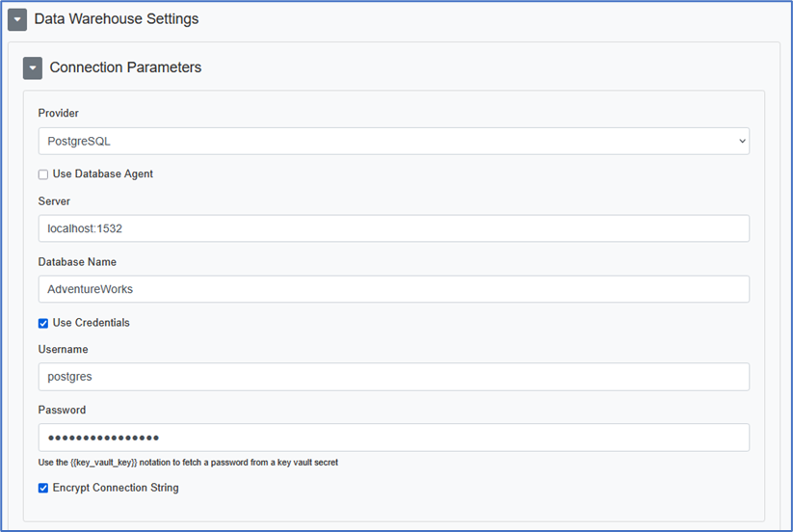Viewport: 793px width, 532px height.
Task: Click the Server field label
Action: pyautogui.click(x=54, y=201)
